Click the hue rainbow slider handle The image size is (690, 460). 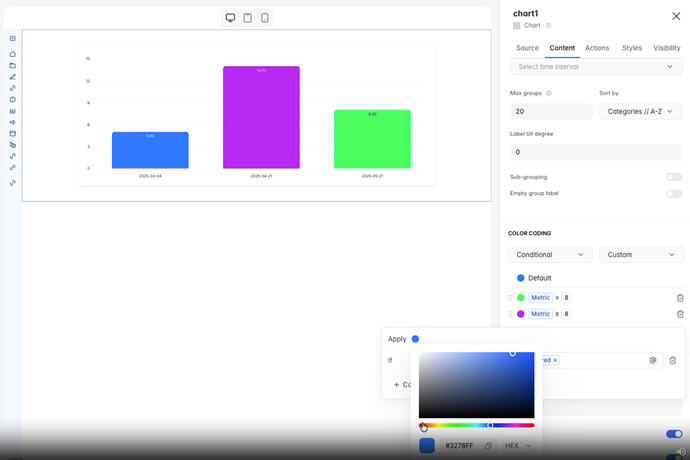(x=490, y=425)
